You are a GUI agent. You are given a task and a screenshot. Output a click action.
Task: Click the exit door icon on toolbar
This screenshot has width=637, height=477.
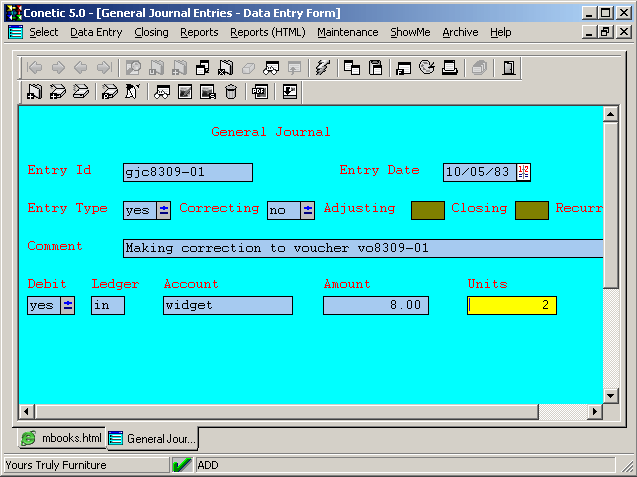(x=509, y=68)
